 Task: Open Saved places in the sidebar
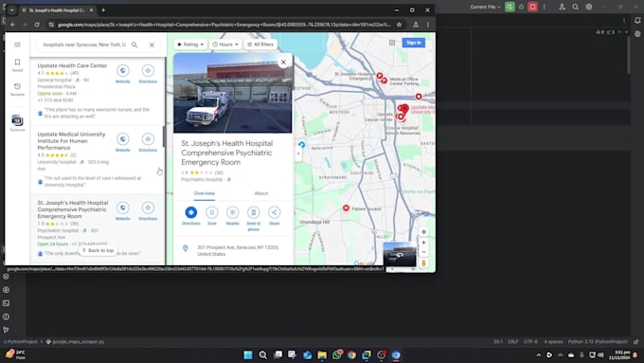(17, 65)
